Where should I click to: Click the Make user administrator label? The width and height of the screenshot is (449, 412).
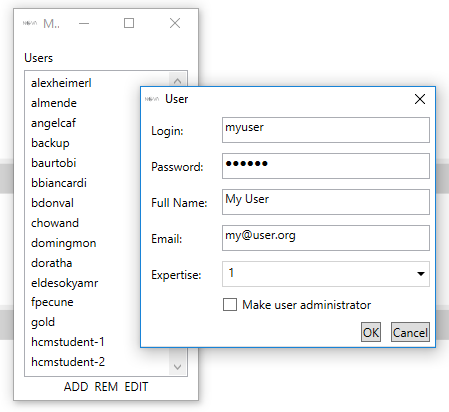(306, 305)
